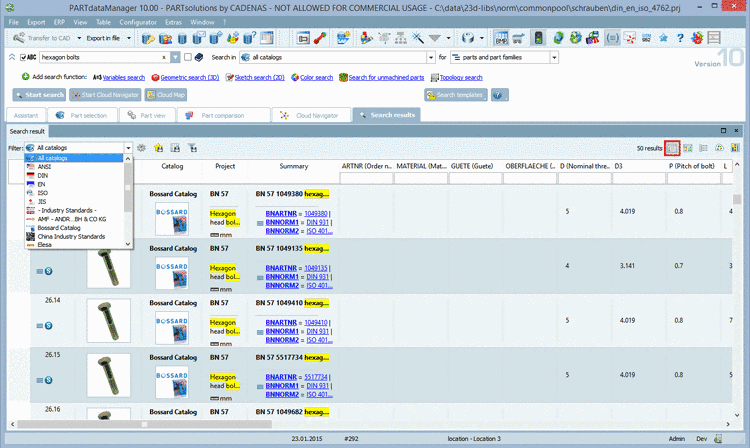The image size is (750, 448).
Task: Toggle the checkbox beside the book icon
Action: point(188,58)
